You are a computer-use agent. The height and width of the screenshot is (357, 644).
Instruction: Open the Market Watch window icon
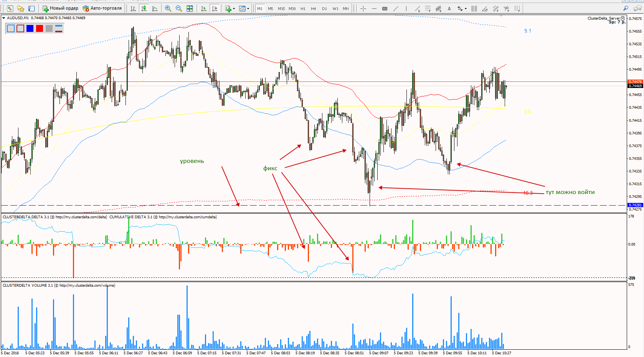[x=10, y=8]
